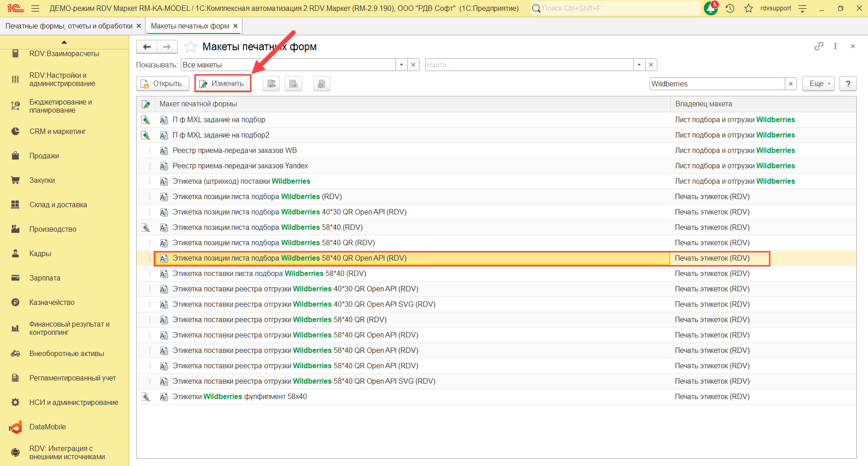Open the Склад и доставка section

tap(58, 204)
